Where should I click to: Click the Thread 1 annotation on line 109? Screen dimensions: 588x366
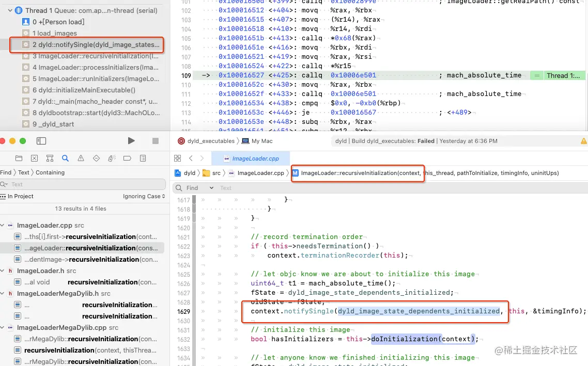click(564, 75)
